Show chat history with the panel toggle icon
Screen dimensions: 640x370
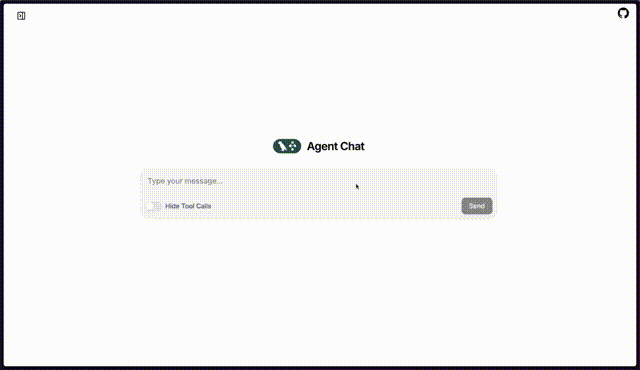(21, 16)
